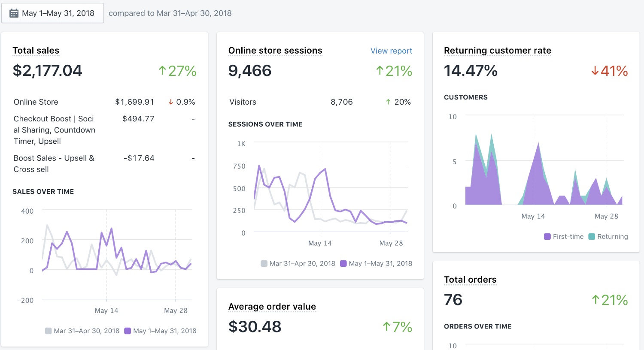The width and height of the screenshot is (644, 350).
Task: Click May 14 marker on sales chart
Action: [106, 311]
